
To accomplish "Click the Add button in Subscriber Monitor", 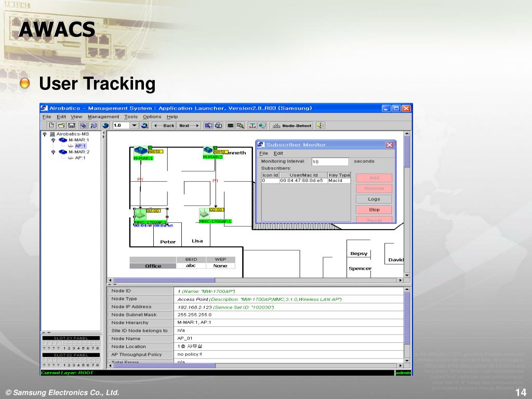I will pyautogui.click(x=374, y=178).
